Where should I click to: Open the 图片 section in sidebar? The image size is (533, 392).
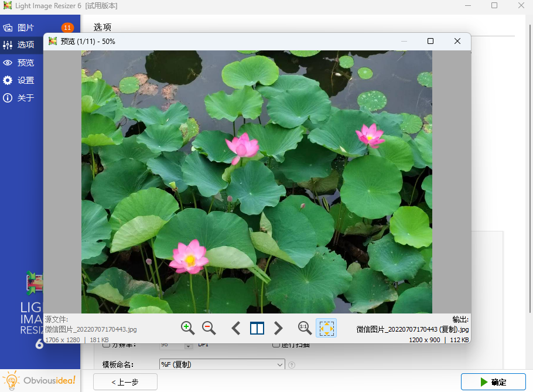point(26,28)
